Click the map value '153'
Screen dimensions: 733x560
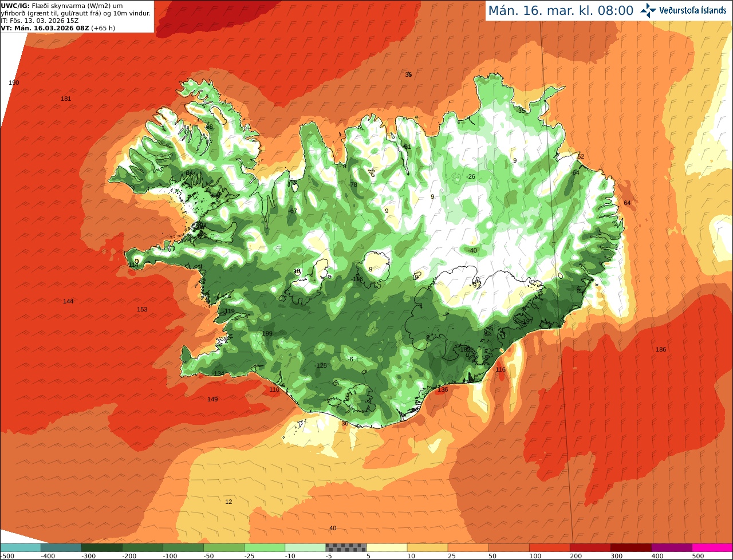click(x=142, y=310)
